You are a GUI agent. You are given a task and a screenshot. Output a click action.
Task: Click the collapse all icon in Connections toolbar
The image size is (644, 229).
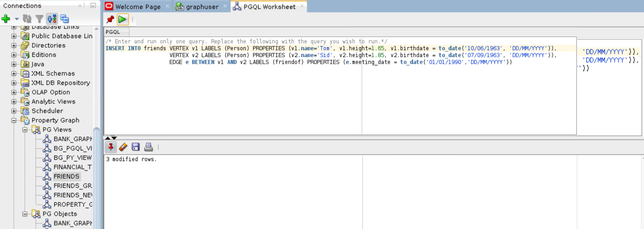(x=64, y=19)
